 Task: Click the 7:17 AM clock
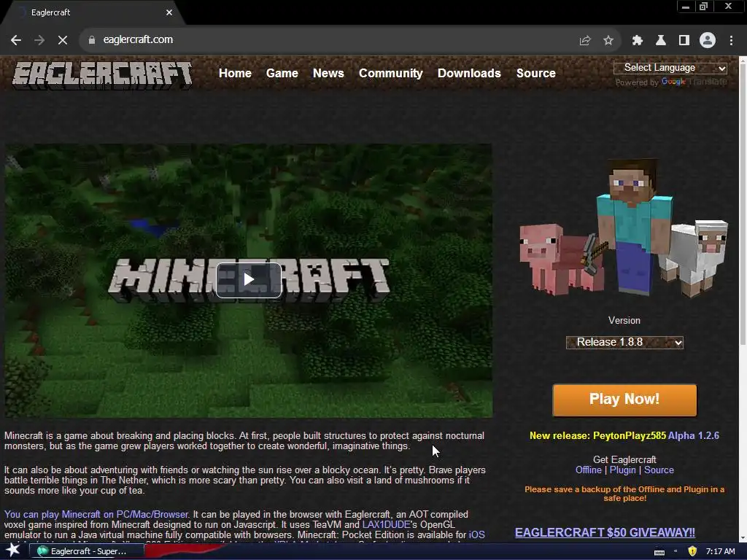click(720, 551)
